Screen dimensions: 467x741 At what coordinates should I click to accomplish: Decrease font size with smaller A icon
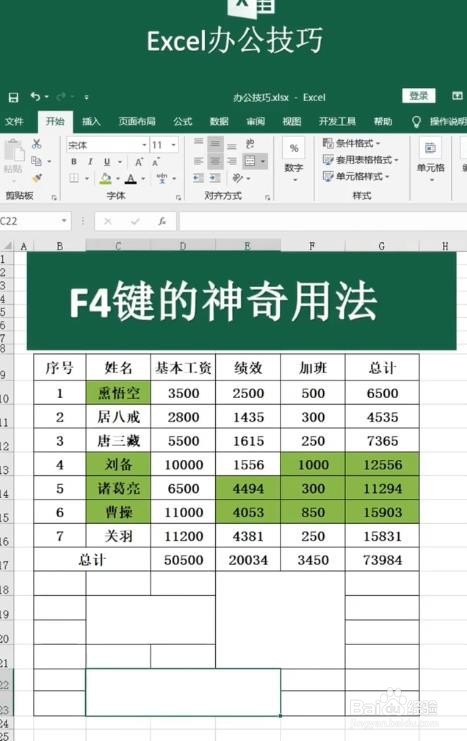(156, 162)
